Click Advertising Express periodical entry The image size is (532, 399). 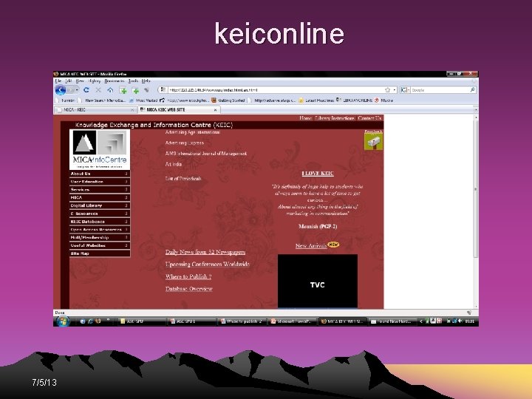(185, 143)
